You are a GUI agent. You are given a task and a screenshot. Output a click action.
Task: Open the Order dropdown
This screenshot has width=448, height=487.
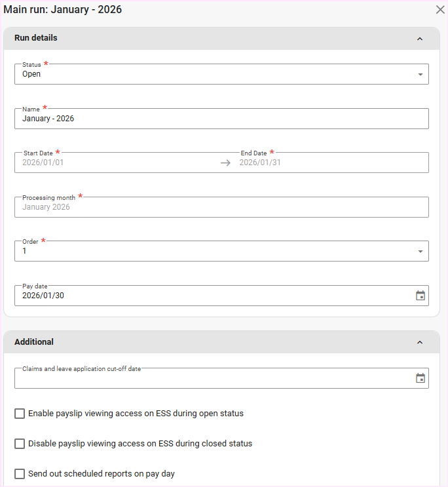(420, 251)
